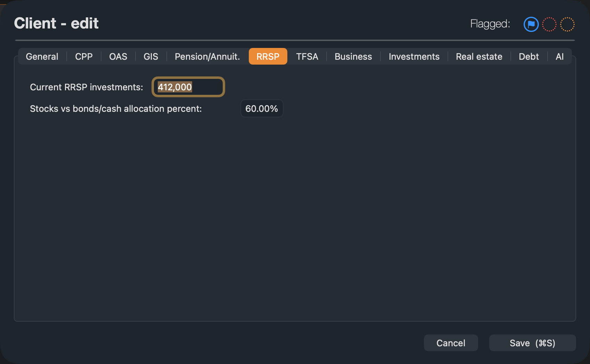
Task: Click the Current RRSP investments label
Action: 87,87
